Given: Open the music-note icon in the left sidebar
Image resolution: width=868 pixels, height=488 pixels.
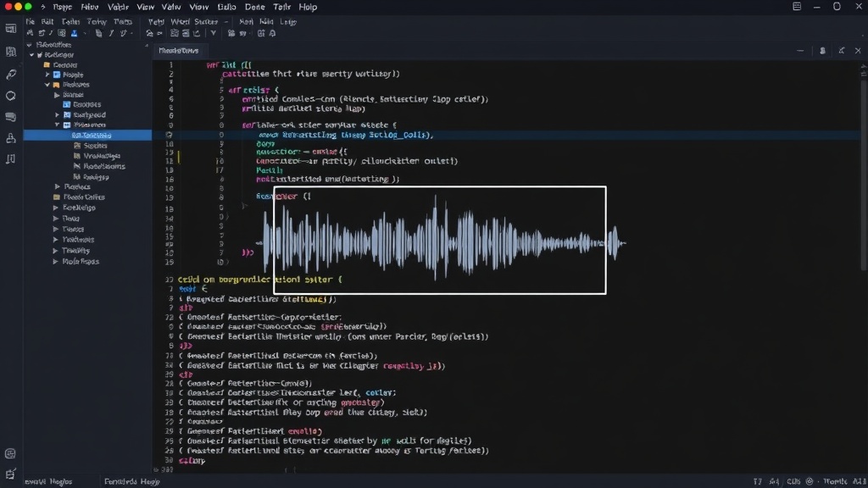Looking at the screenshot, I should tap(10, 159).
